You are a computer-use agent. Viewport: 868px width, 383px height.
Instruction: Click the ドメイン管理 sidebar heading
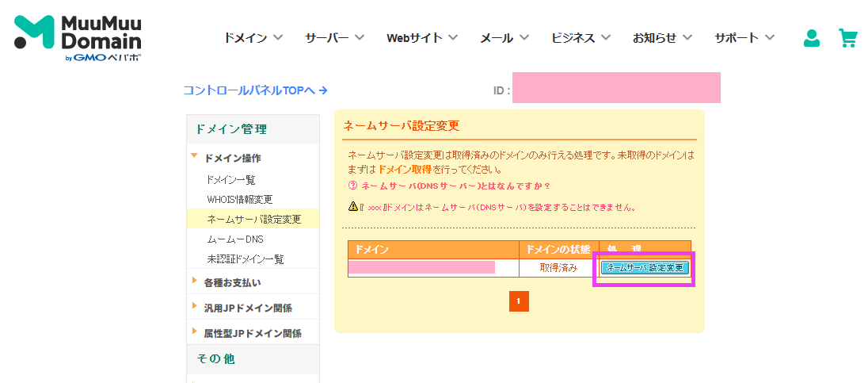253,130
